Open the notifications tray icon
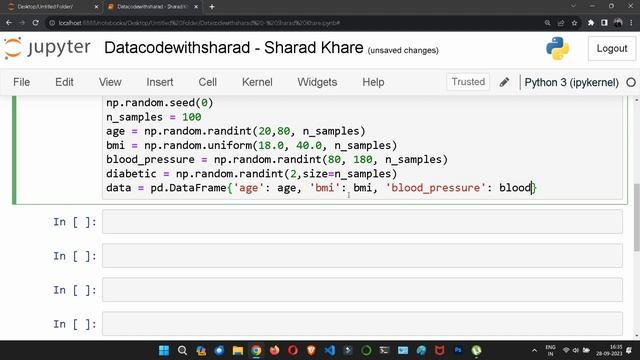The width and height of the screenshot is (640, 360). pyautogui.click(x=629, y=350)
